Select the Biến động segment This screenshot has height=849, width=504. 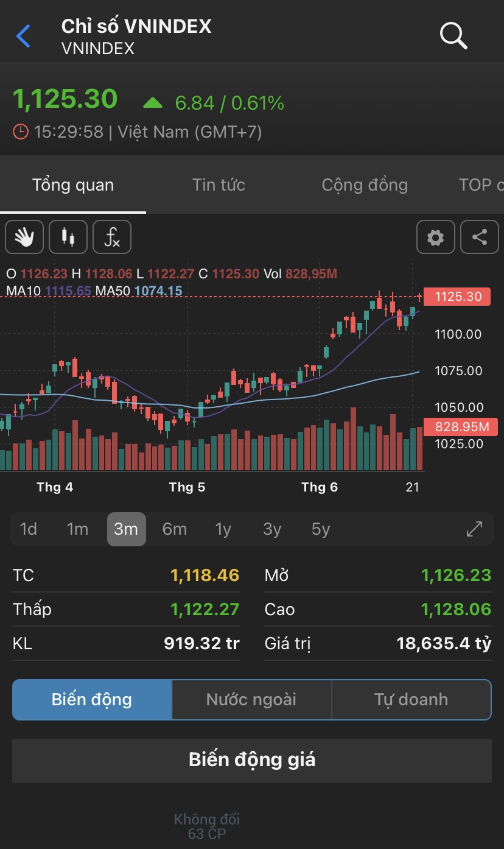[x=92, y=700]
